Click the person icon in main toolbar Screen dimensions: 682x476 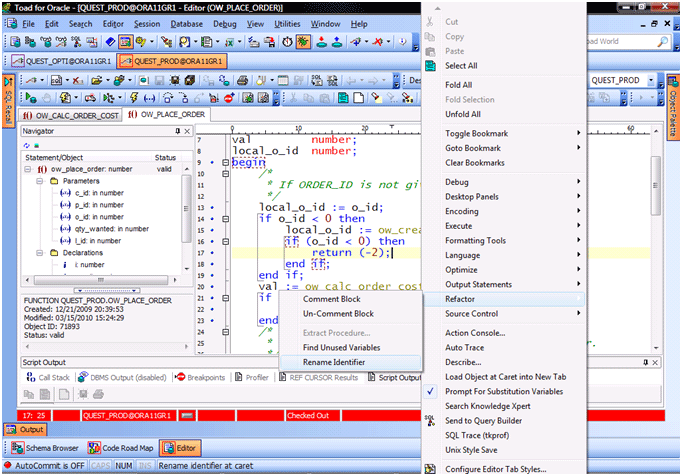pyautogui.click(x=184, y=42)
